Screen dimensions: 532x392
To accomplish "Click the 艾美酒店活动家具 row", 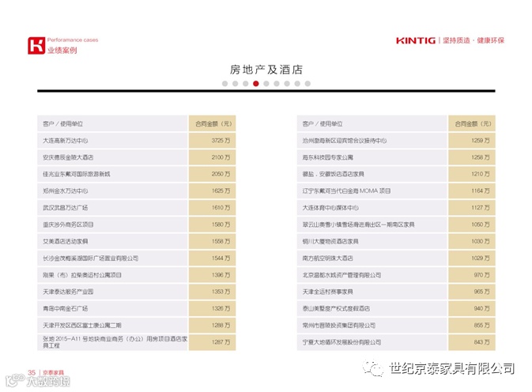I will point(112,241).
